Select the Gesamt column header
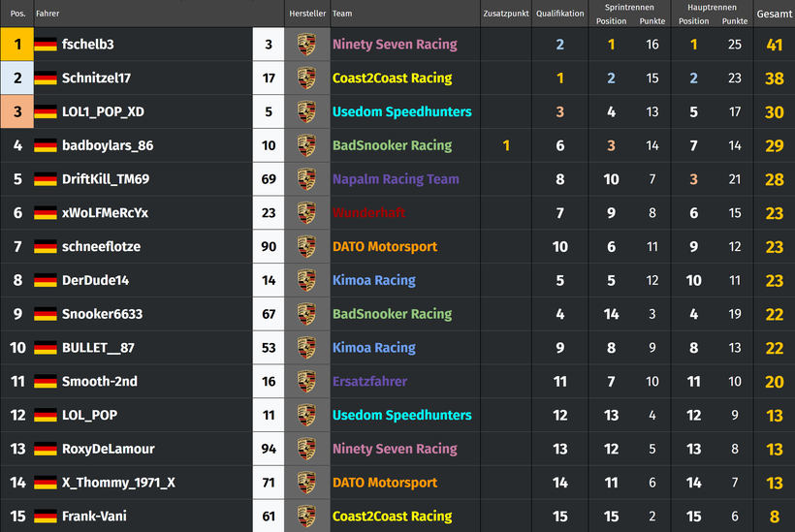The height and width of the screenshot is (532, 795). click(x=775, y=14)
